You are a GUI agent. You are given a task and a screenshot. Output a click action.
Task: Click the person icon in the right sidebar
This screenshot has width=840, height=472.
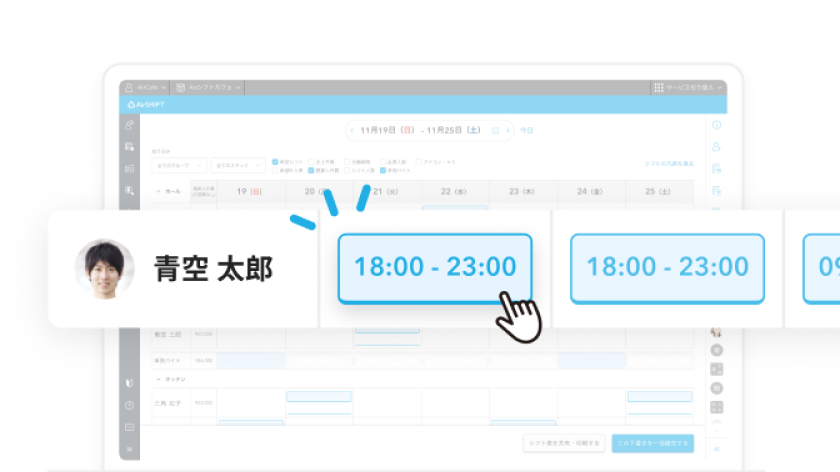(716, 146)
